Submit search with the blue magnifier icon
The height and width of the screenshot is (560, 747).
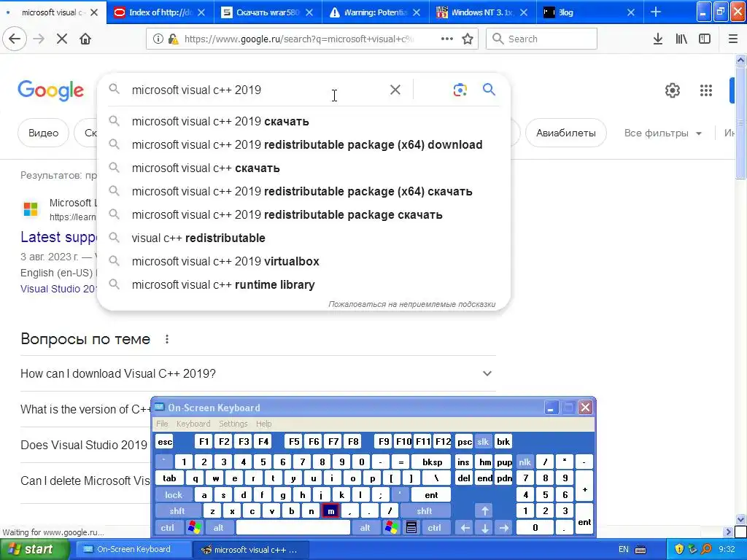[489, 89]
